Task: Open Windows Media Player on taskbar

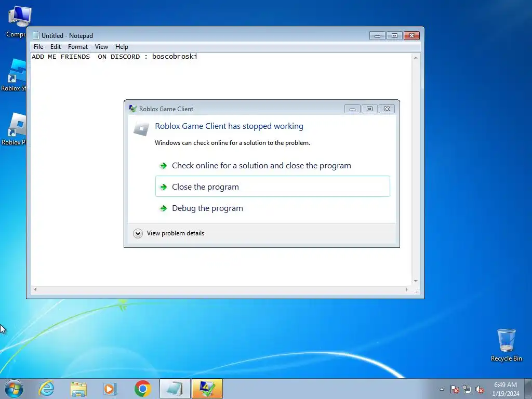Action: (x=110, y=389)
